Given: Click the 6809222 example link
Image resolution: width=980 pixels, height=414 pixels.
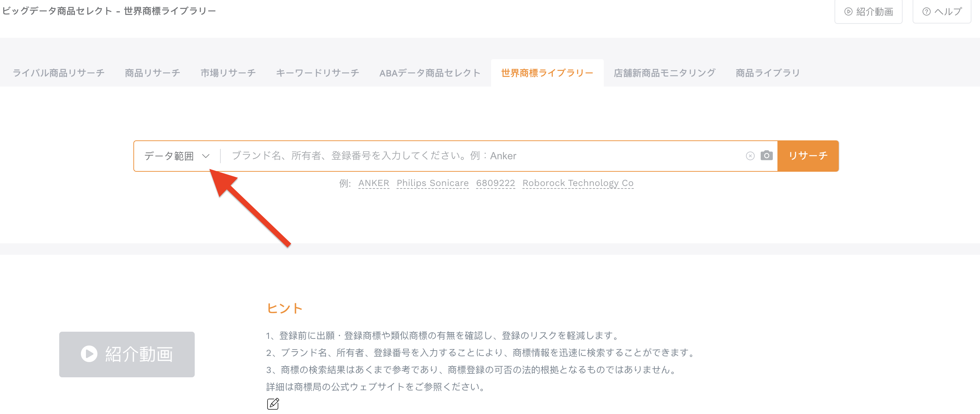Looking at the screenshot, I should point(495,183).
